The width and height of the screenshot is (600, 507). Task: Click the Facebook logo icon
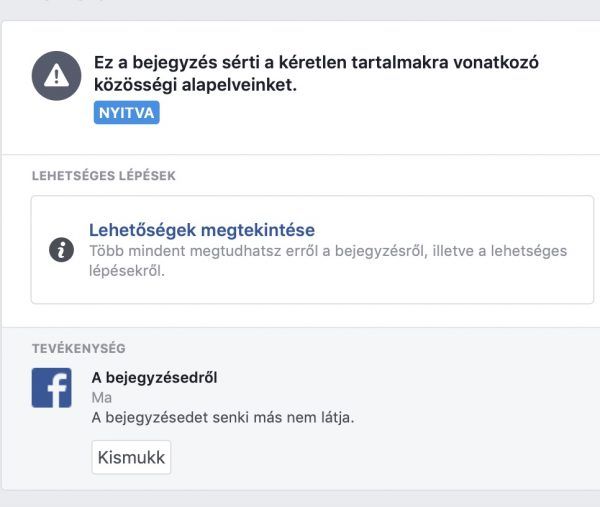click(x=52, y=388)
